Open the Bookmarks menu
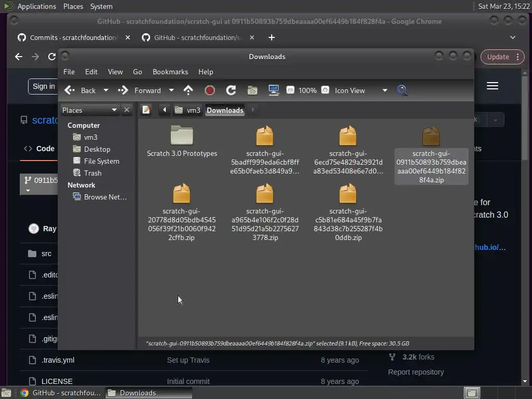This screenshot has width=532, height=399. click(170, 72)
